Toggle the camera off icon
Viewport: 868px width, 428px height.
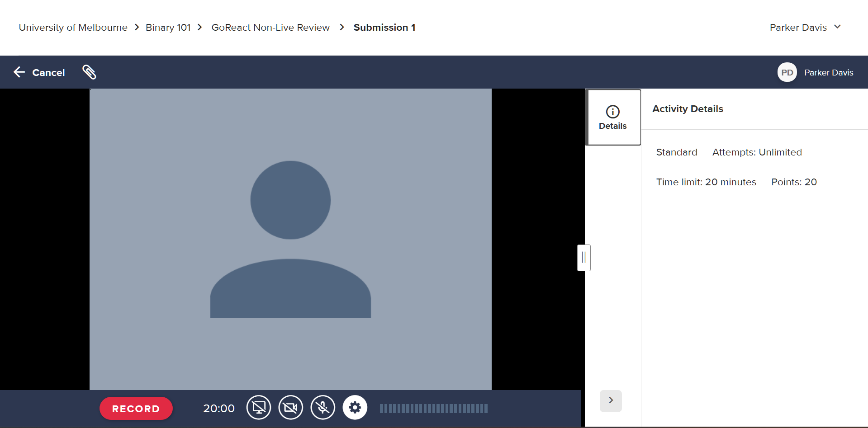290,408
